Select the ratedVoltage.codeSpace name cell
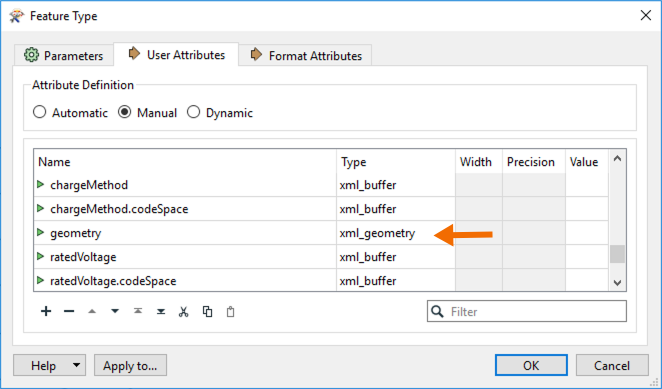The width and height of the screenshot is (662, 389). 185,280
